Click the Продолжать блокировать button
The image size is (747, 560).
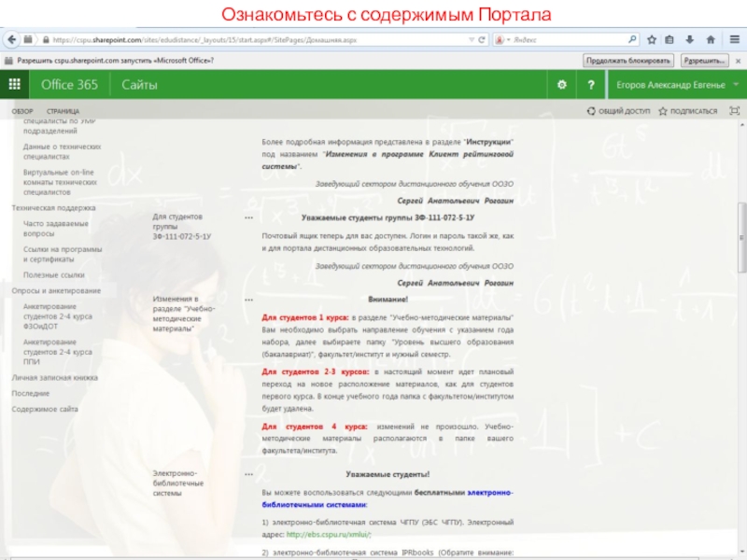pos(628,60)
